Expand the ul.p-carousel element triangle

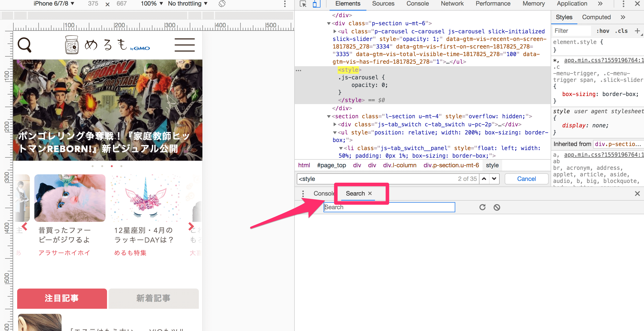coord(334,31)
